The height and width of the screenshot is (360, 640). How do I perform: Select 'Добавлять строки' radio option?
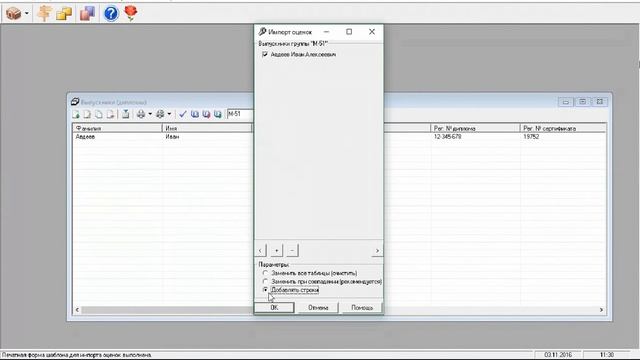tap(265, 290)
